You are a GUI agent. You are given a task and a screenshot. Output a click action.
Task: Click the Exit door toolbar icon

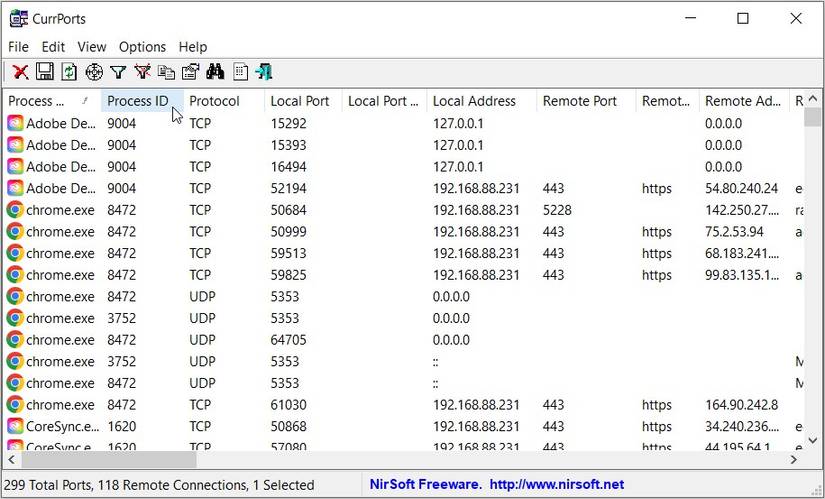click(x=264, y=72)
